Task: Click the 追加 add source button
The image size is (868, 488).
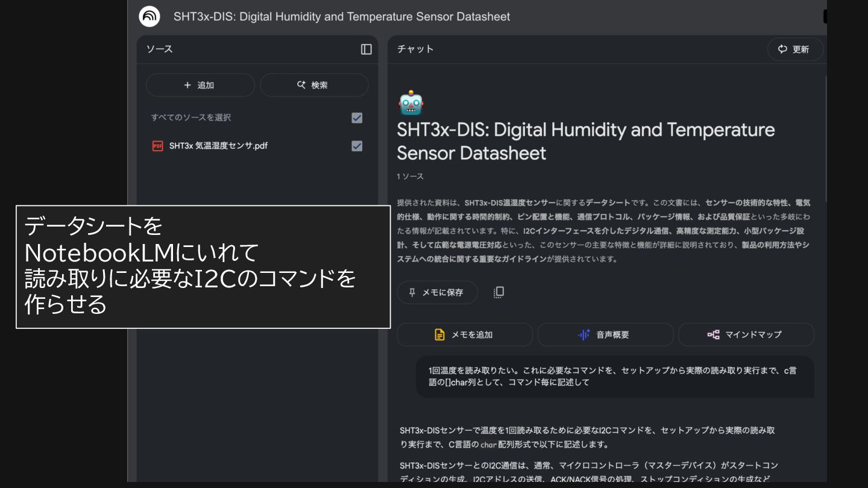Action: [x=200, y=85]
